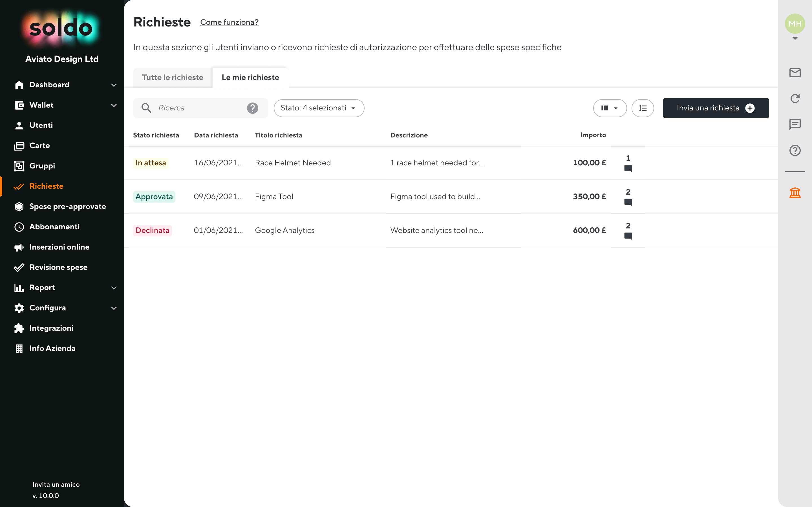Click the search help question mark icon

252,108
